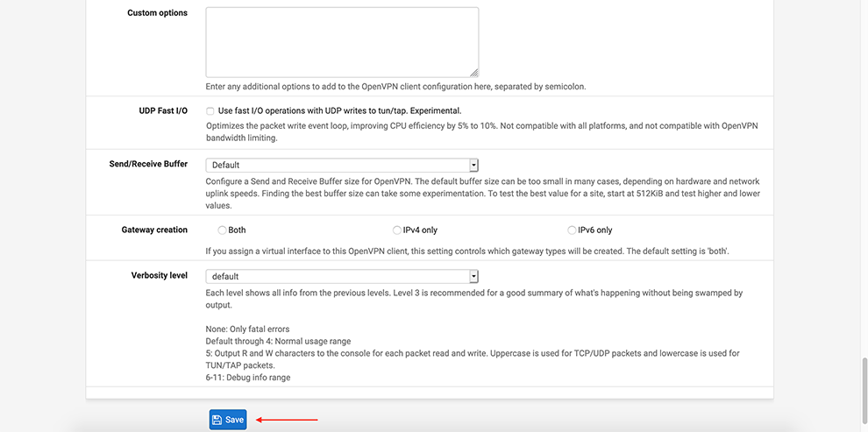The width and height of the screenshot is (868, 432).
Task: Pick the IPv6 only radio button
Action: tap(573, 230)
